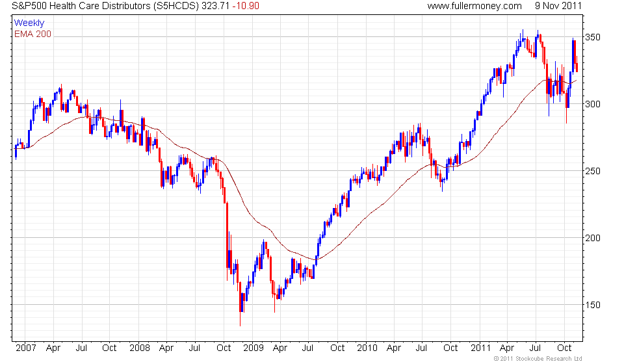Image resolution: width=637 pixels, height=364 pixels.
Task: Click the 2008 x-axis label
Action: (140, 348)
